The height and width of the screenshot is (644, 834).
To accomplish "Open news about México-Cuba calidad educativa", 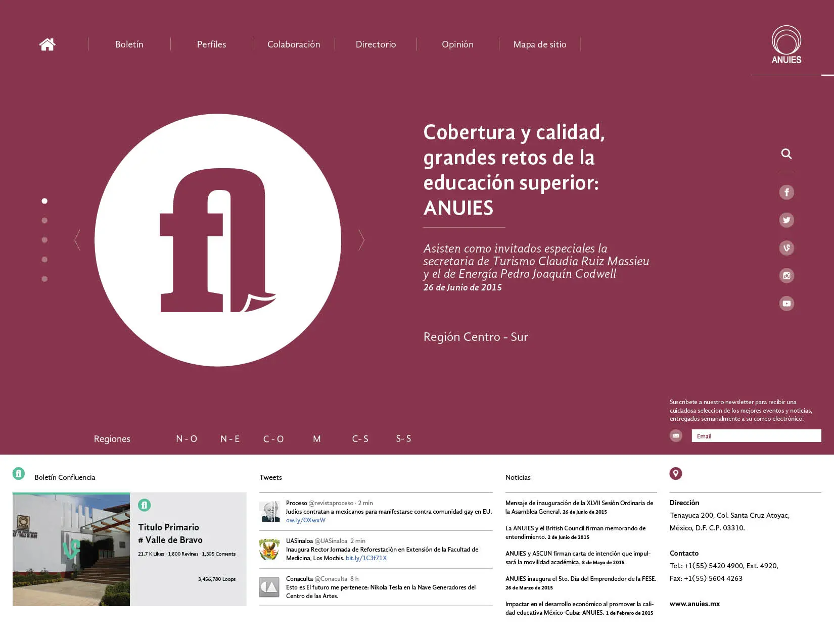I will [579, 608].
